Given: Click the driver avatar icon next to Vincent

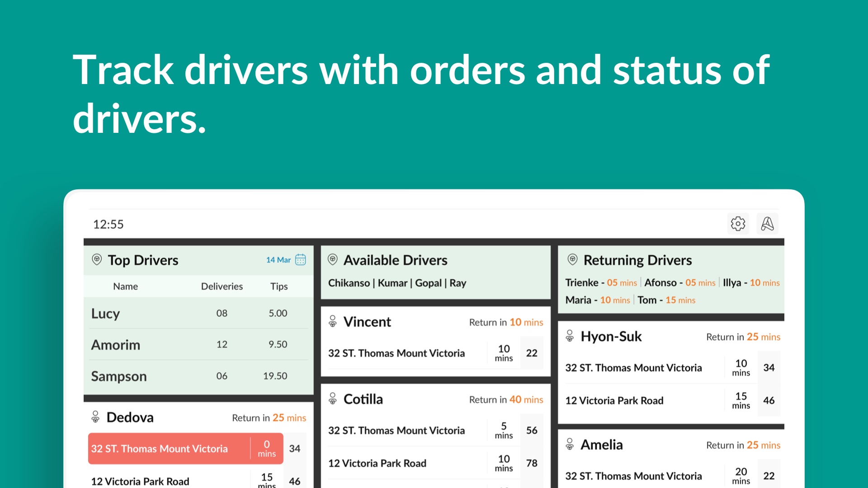Looking at the screenshot, I should coord(333,322).
